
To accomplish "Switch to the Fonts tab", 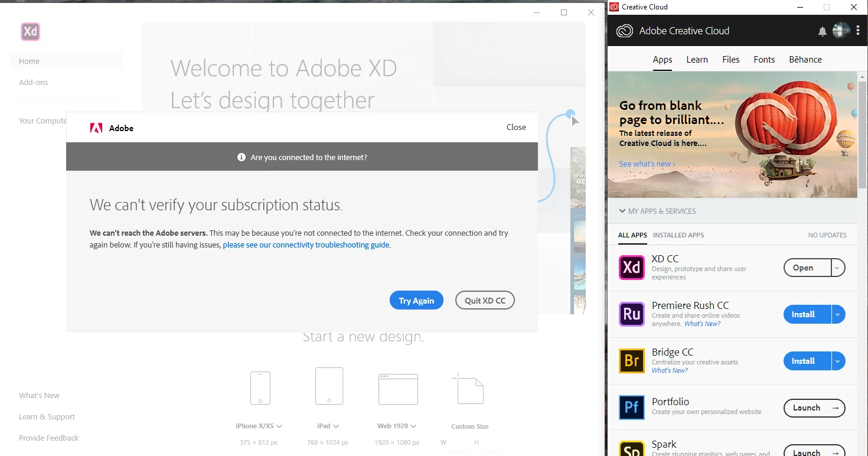I will [x=764, y=60].
